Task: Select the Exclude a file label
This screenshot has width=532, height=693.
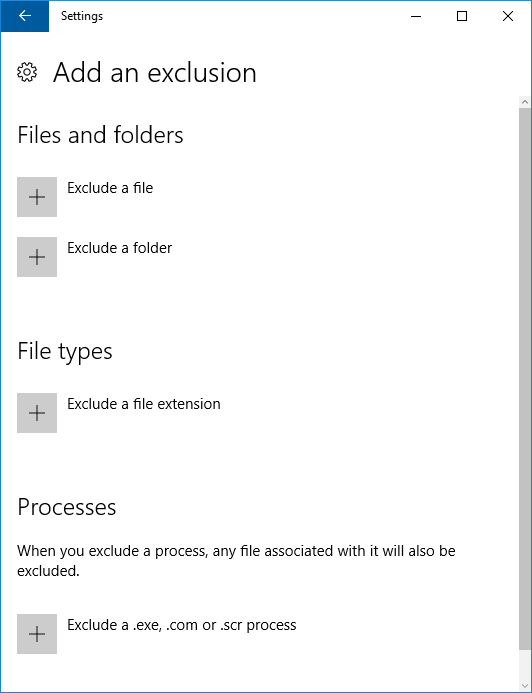Action: click(110, 188)
